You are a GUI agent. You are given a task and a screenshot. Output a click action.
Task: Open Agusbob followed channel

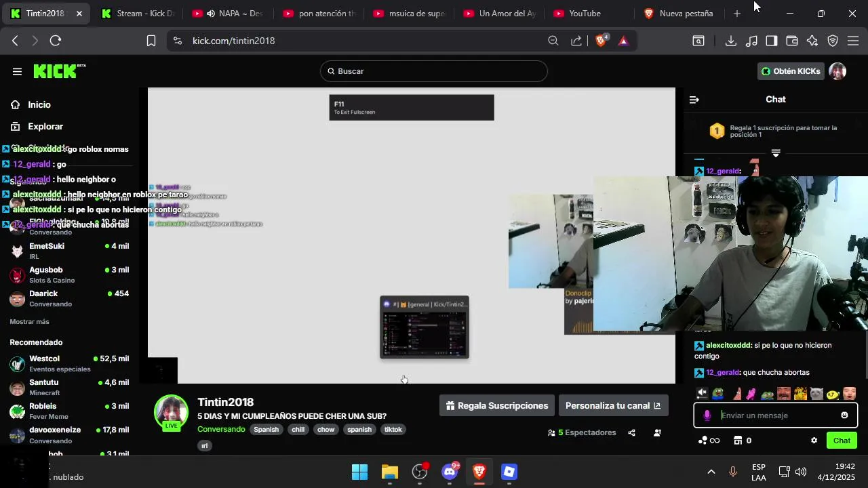click(69, 274)
